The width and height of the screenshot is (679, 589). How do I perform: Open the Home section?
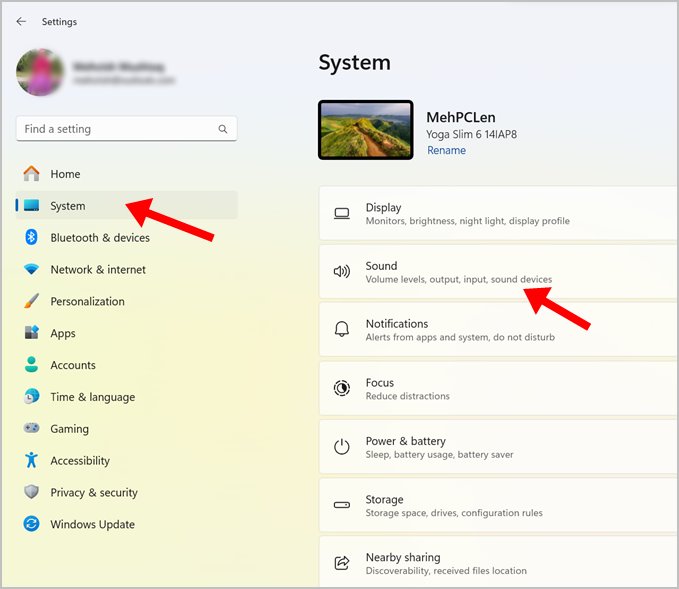(x=126, y=174)
